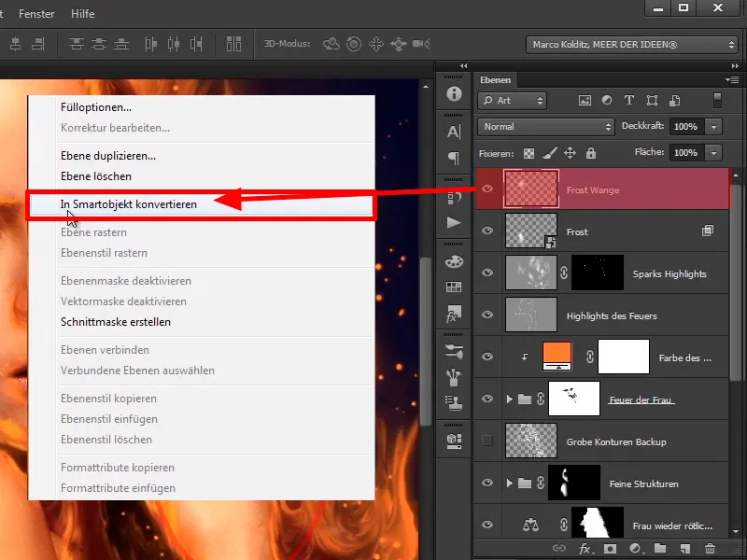Lock all padlock icon

coord(591,153)
